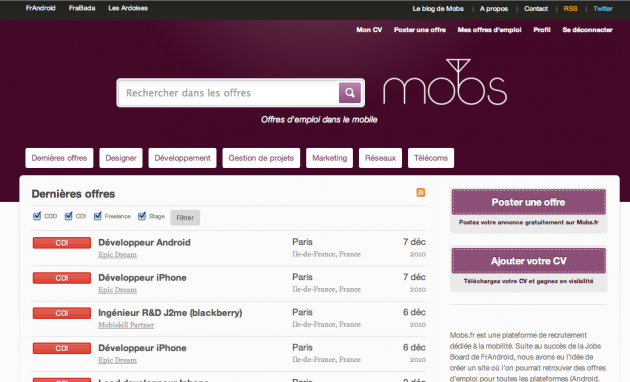Screen dimensions: 630x382
Task: Click Se déconnecter to log out
Action: (587, 30)
